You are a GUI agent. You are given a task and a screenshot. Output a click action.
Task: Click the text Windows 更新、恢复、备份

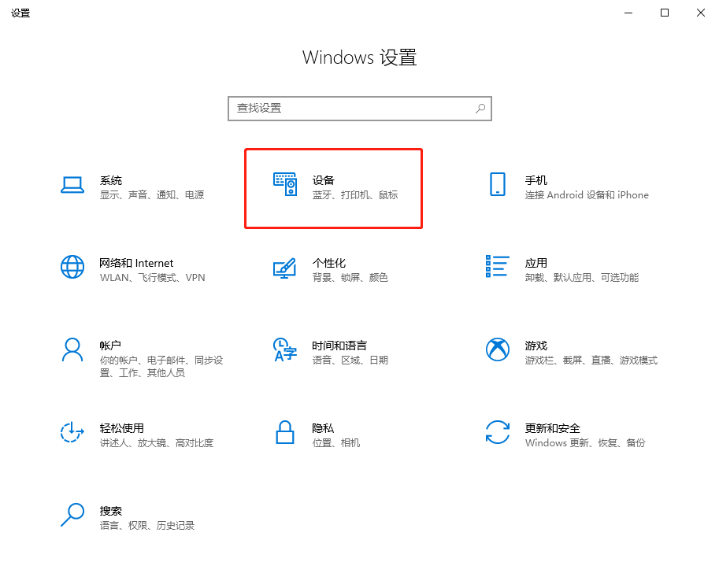585,442
